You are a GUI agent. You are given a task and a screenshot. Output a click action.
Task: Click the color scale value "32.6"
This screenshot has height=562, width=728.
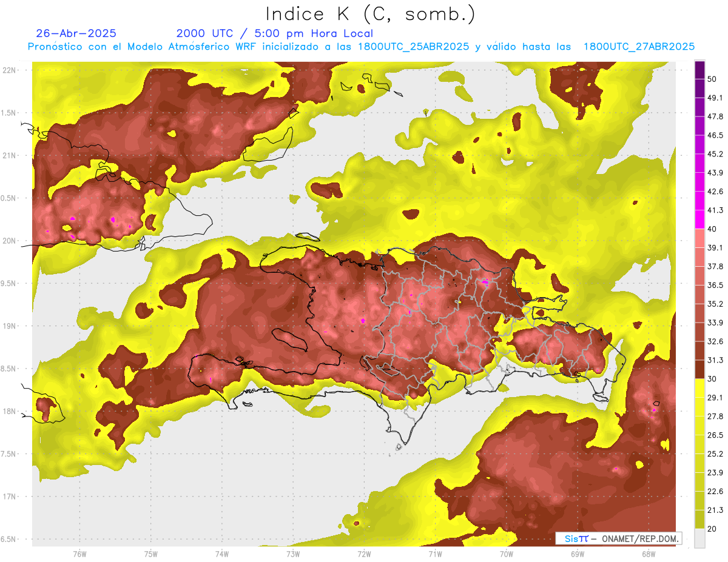(x=715, y=341)
